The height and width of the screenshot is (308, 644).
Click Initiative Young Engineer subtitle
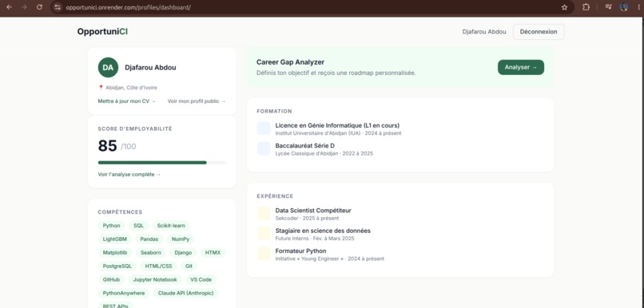click(330, 259)
